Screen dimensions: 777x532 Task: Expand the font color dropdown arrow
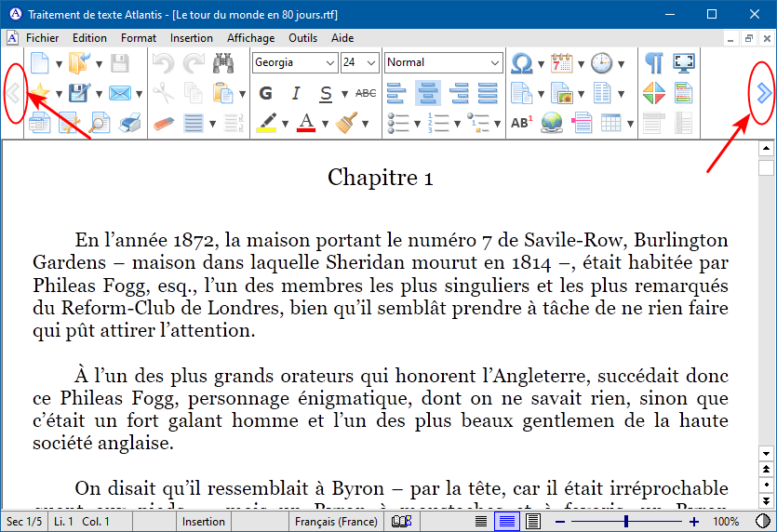click(325, 124)
